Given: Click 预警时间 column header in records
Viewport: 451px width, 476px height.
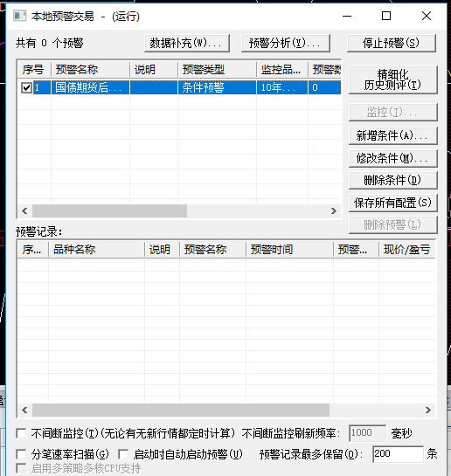Looking at the screenshot, I should pos(289,250).
